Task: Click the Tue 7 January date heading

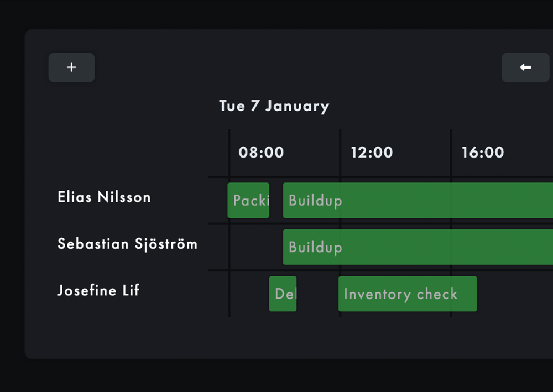Action: [x=274, y=106]
